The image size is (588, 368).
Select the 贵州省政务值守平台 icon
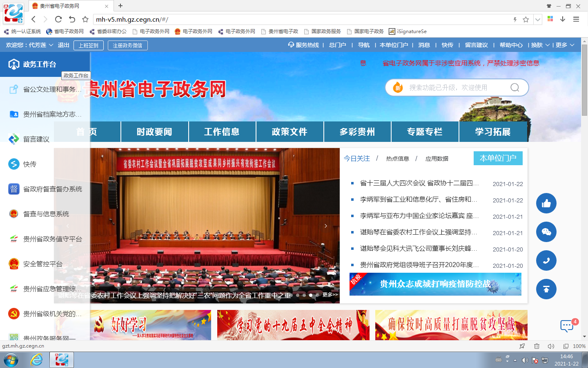14,238
